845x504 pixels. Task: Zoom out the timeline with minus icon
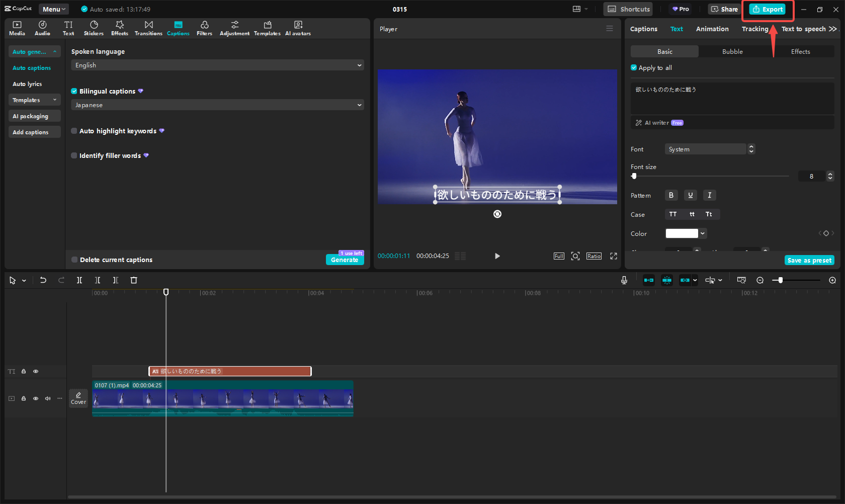tap(760, 280)
